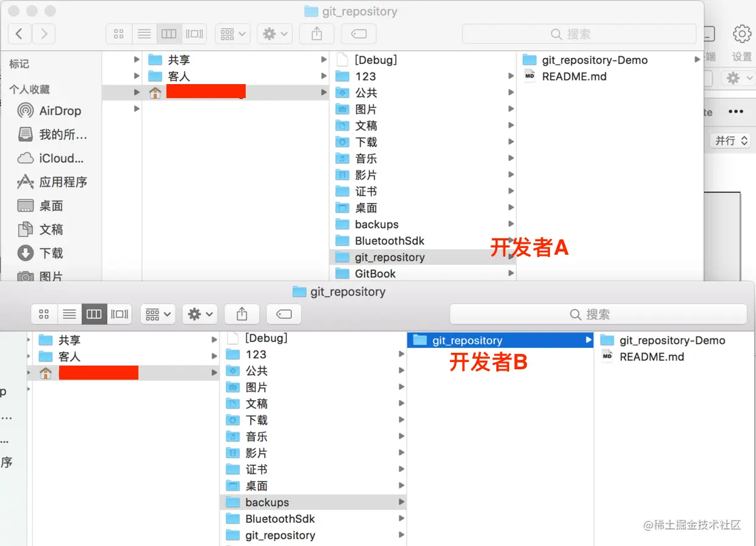Select backups folder in bottom Finder window
Screen dimensions: 756x546
coord(313,502)
